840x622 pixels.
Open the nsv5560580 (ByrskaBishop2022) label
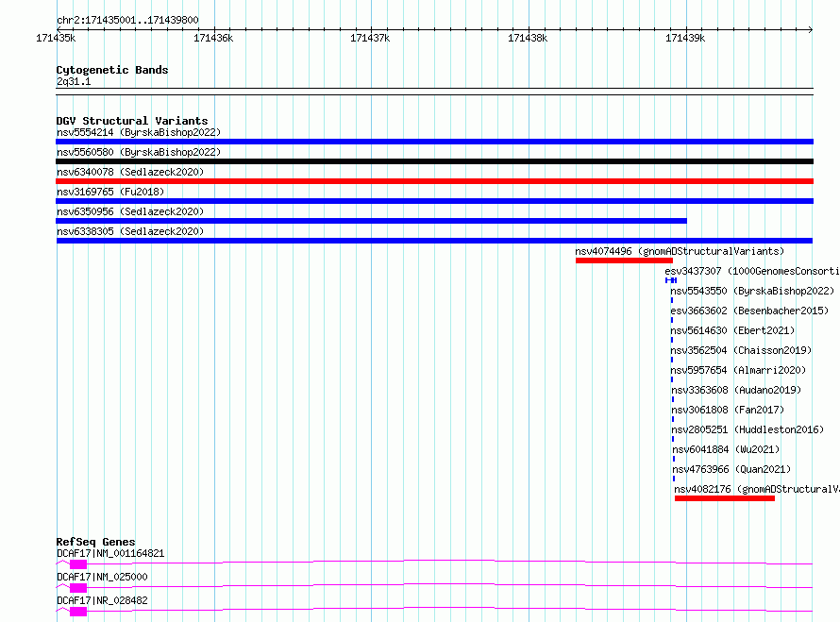tap(138, 152)
